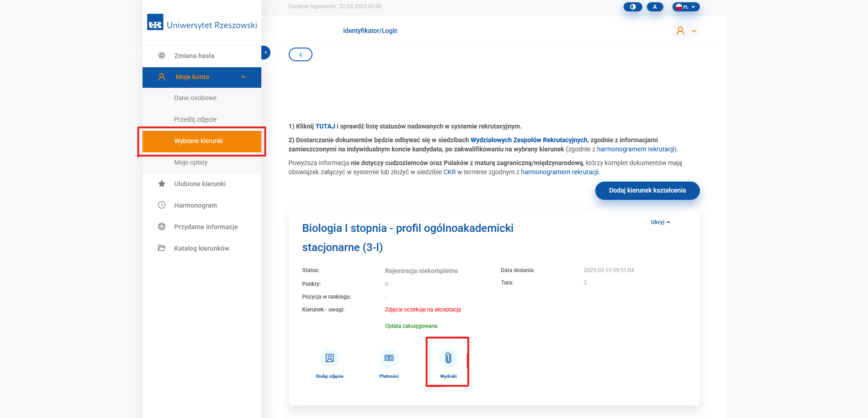The image size is (868, 418).
Task: Follow the TUTAJ status list link
Action: pos(325,126)
